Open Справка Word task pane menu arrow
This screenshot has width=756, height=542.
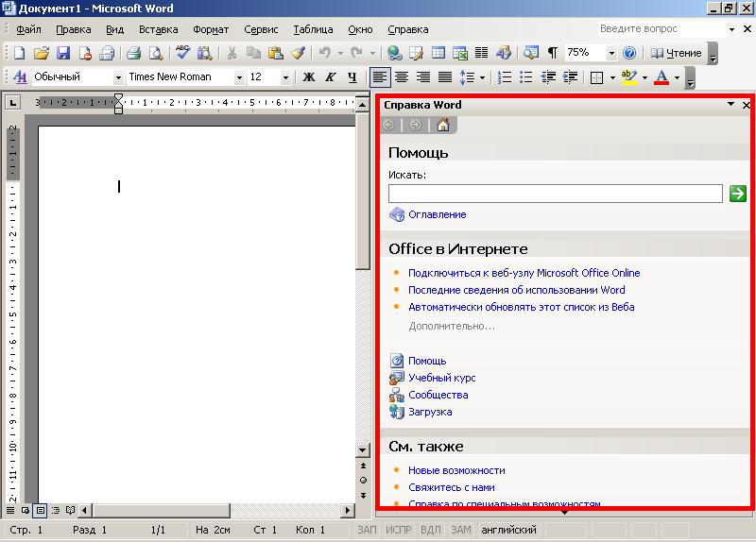(730, 104)
